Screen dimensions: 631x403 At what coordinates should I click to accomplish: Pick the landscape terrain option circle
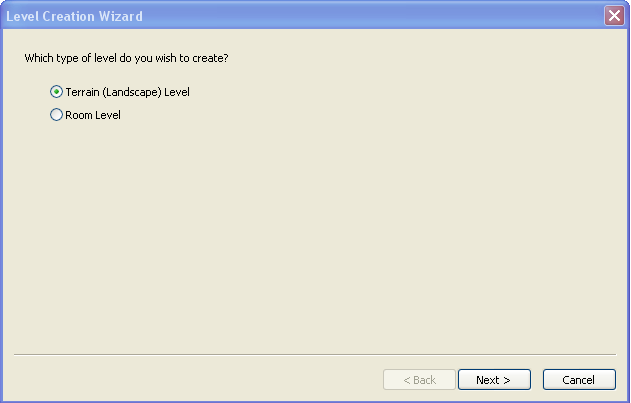click(56, 92)
